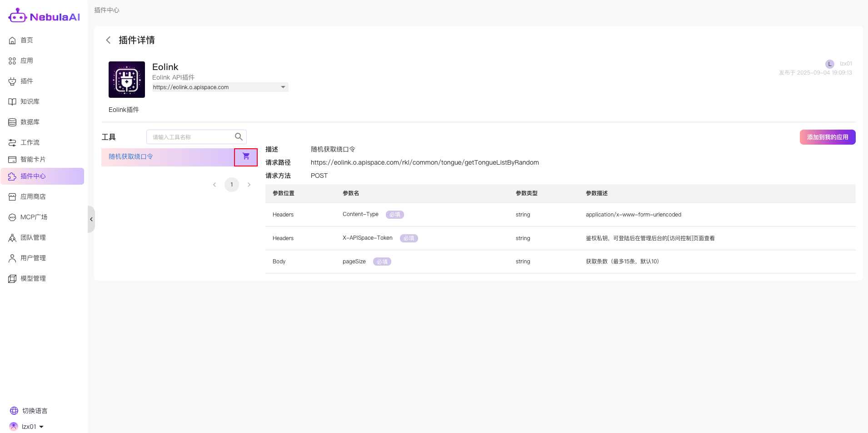Open 模型管理 cube icon in sidebar

(12, 279)
